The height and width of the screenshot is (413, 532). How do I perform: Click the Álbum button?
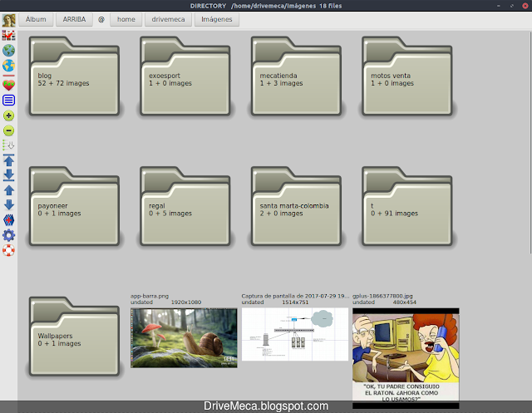(36, 19)
